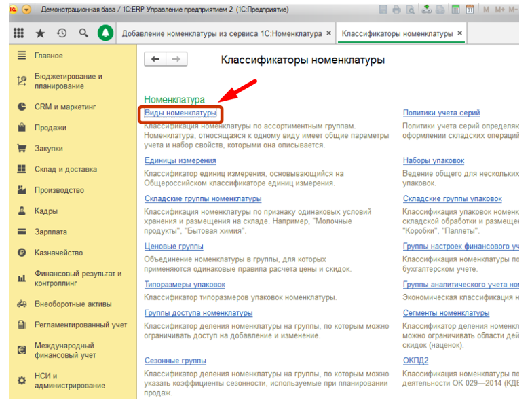Click the Внеоборотные активы car icon
This screenshot has width=532, height=400.
[x=22, y=304]
